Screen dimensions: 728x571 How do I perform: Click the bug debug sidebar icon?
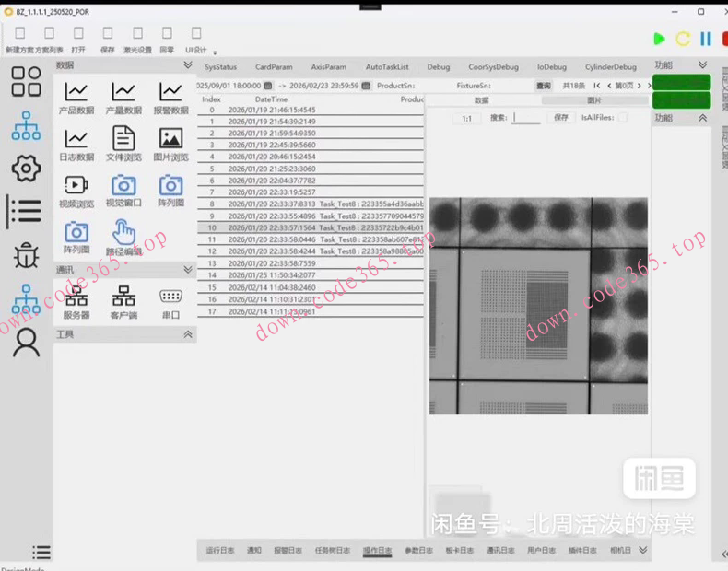click(26, 256)
